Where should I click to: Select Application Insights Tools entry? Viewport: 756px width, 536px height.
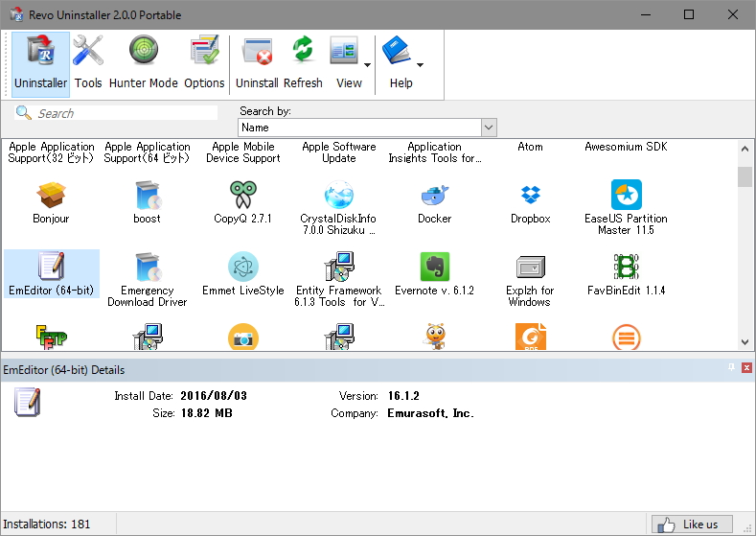point(434,152)
